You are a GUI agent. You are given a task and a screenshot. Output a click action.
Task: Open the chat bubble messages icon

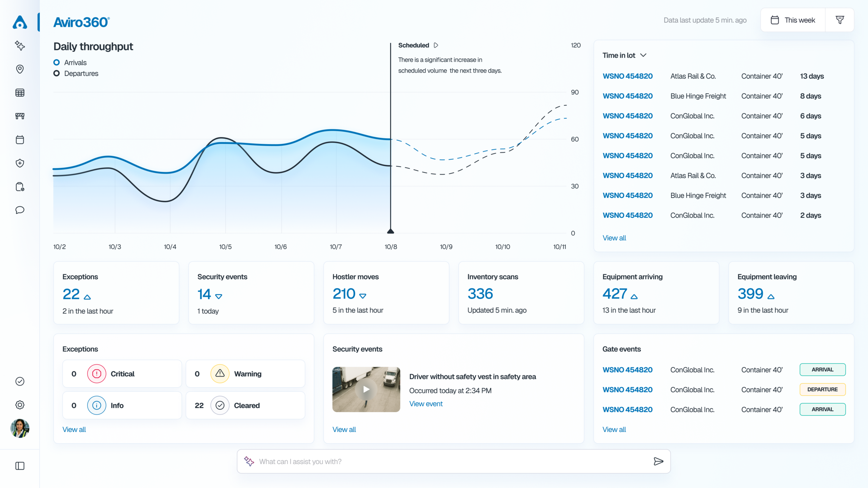(x=20, y=210)
